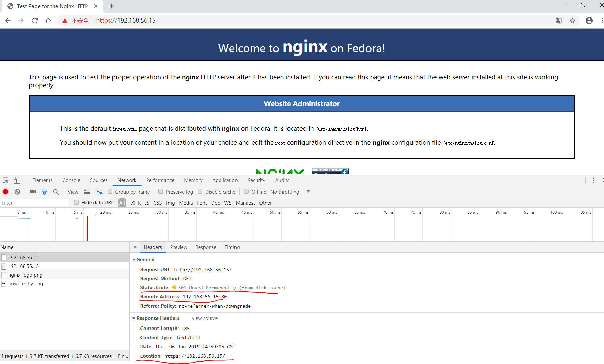Enable Group by frame

pos(110,192)
